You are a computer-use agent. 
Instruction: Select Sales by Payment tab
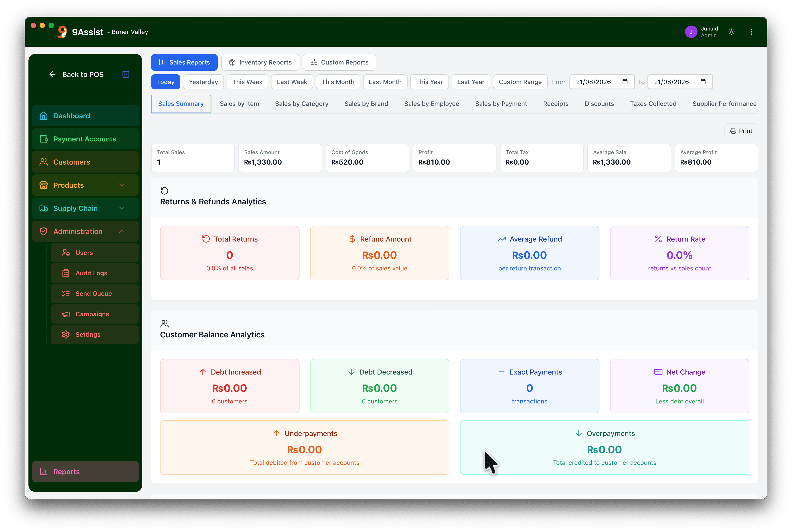click(x=501, y=104)
